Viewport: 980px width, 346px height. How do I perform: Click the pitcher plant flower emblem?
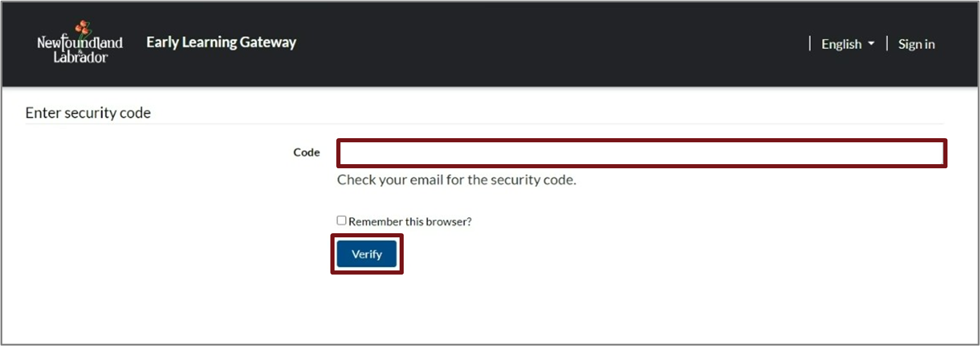[x=83, y=27]
